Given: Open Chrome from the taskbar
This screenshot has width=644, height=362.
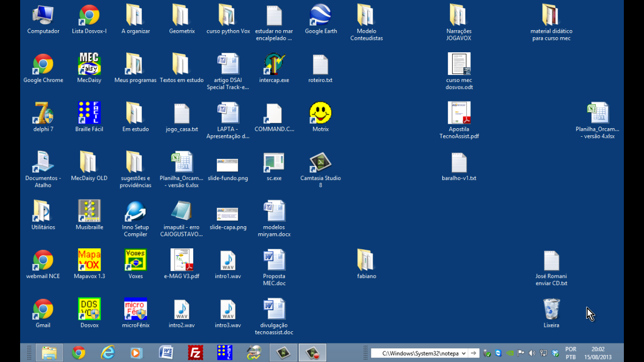Looking at the screenshot, I should (78, 353).
